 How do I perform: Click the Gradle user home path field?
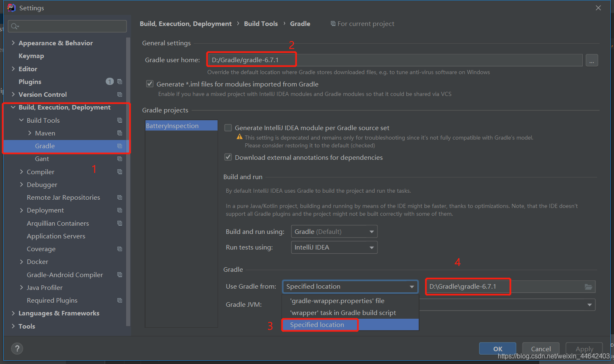395,60
